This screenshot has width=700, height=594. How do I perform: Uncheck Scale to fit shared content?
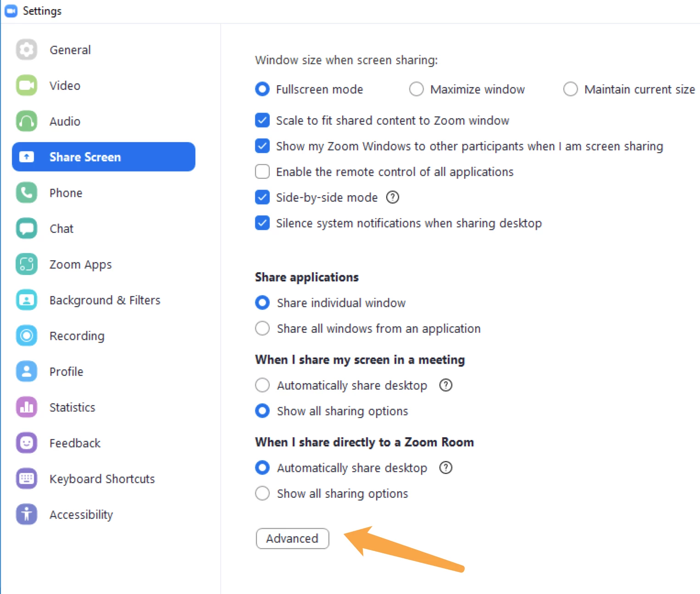(x=262, y=120)
